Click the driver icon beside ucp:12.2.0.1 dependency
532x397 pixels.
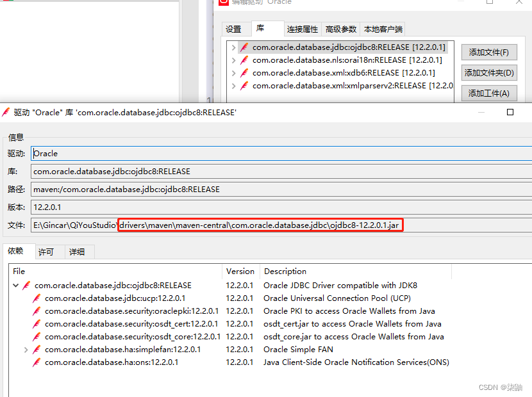[37, 298]
